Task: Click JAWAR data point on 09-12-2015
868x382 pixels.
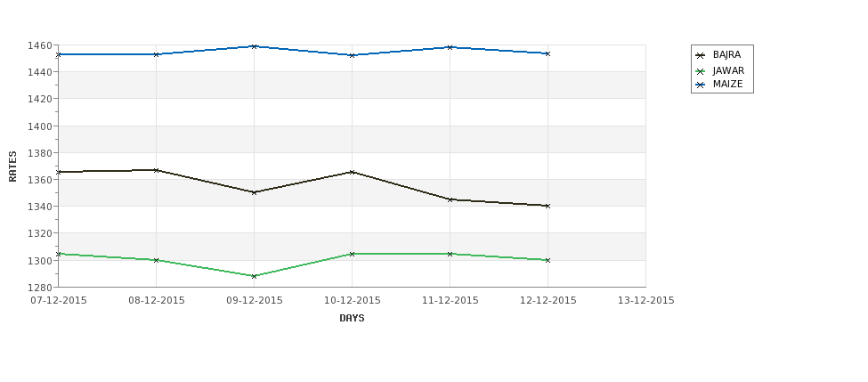Action: tap(255, 276)
